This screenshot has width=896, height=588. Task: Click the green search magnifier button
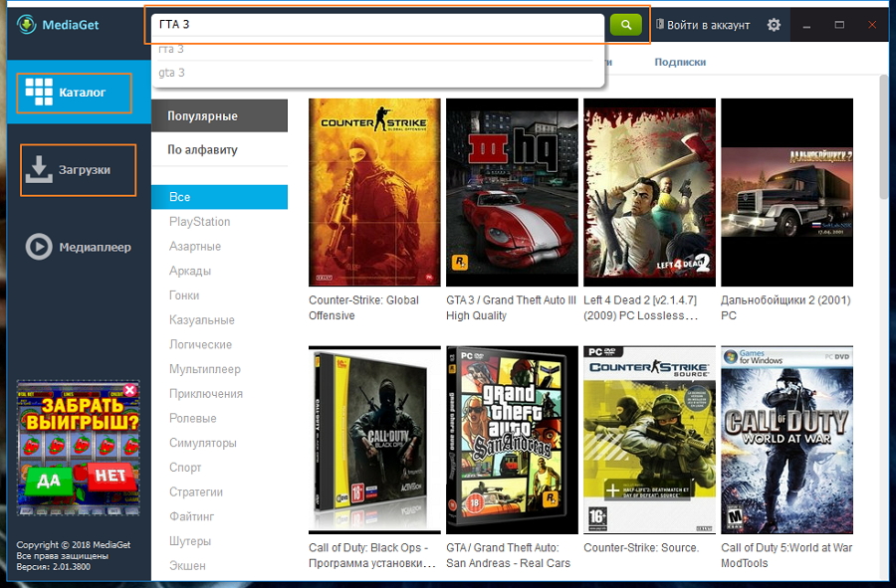[626, 25]
